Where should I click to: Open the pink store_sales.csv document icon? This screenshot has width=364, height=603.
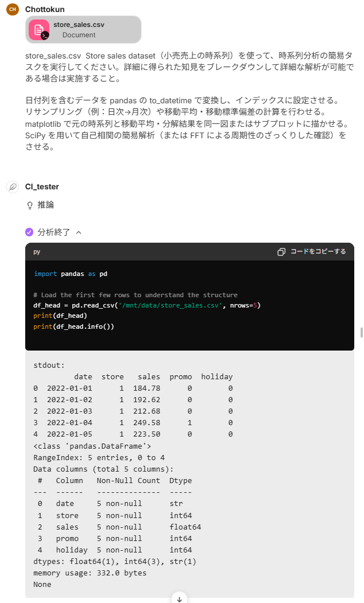[x=39, y=30]
